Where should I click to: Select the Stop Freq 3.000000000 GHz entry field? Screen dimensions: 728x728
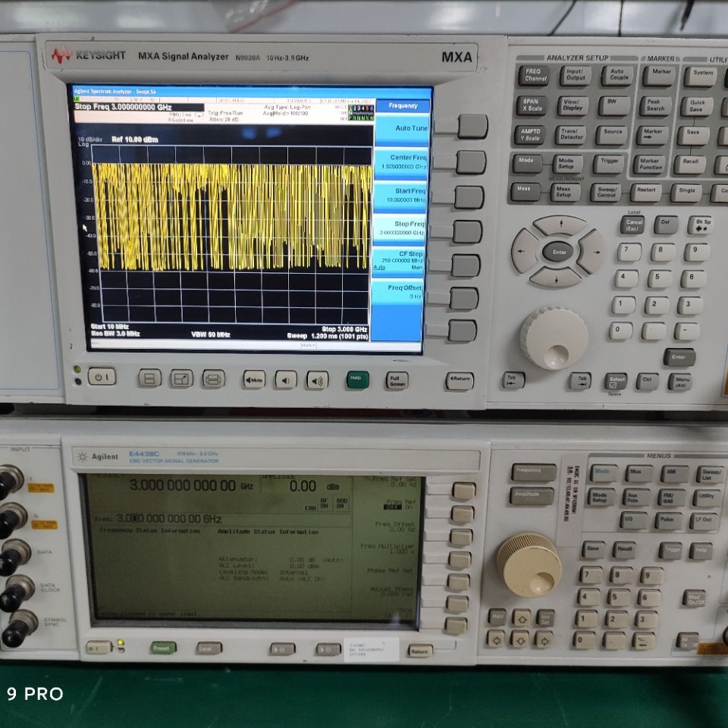coord(139,107)
